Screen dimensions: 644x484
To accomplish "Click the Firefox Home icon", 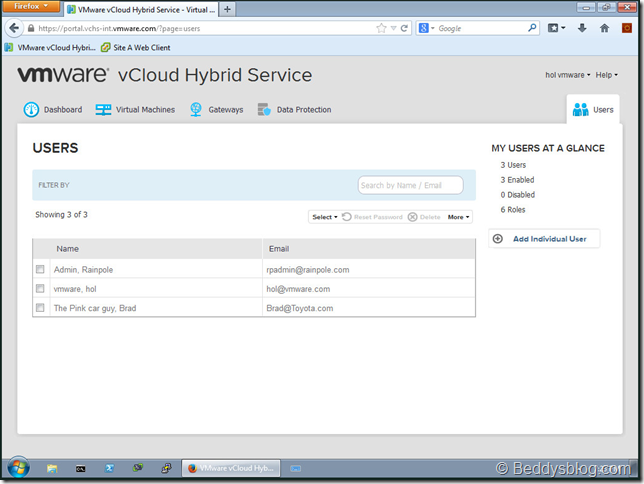I will [x=603, y=29].
